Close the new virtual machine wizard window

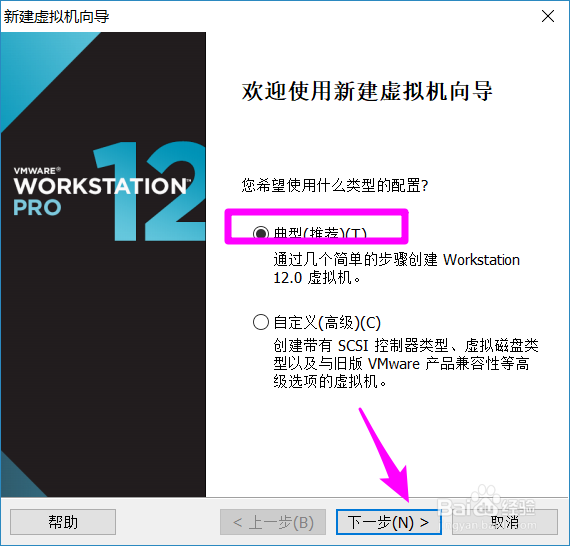coord(547,16)
